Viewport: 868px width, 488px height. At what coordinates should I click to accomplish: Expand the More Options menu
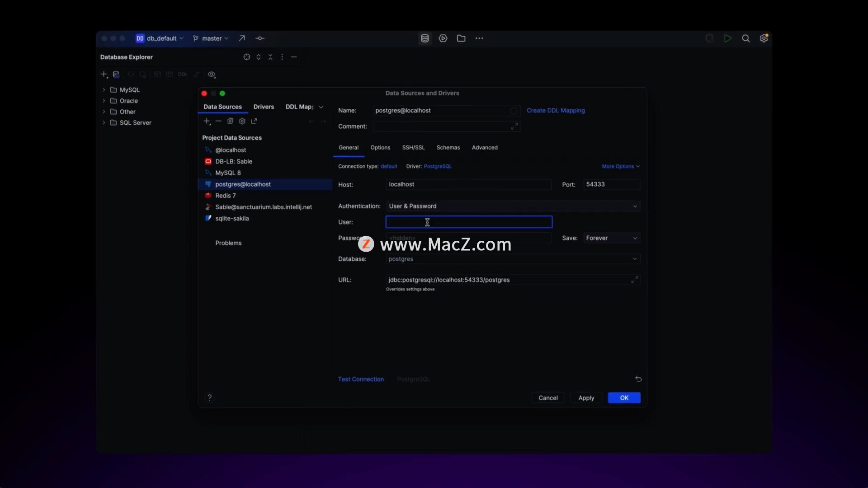tap(620, 166)
